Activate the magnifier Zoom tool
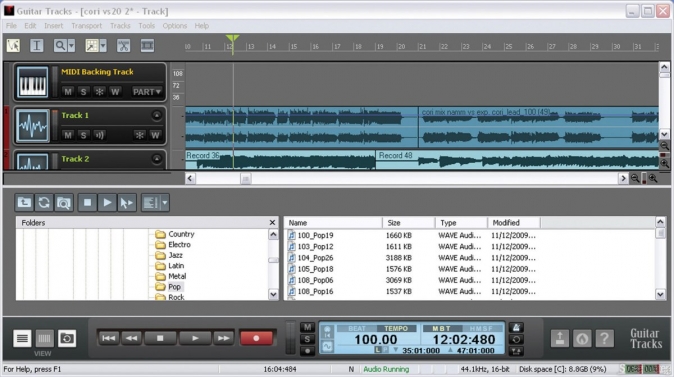This screenshot has height=377, width=674. pyautogui.click(x=60, y=45)
